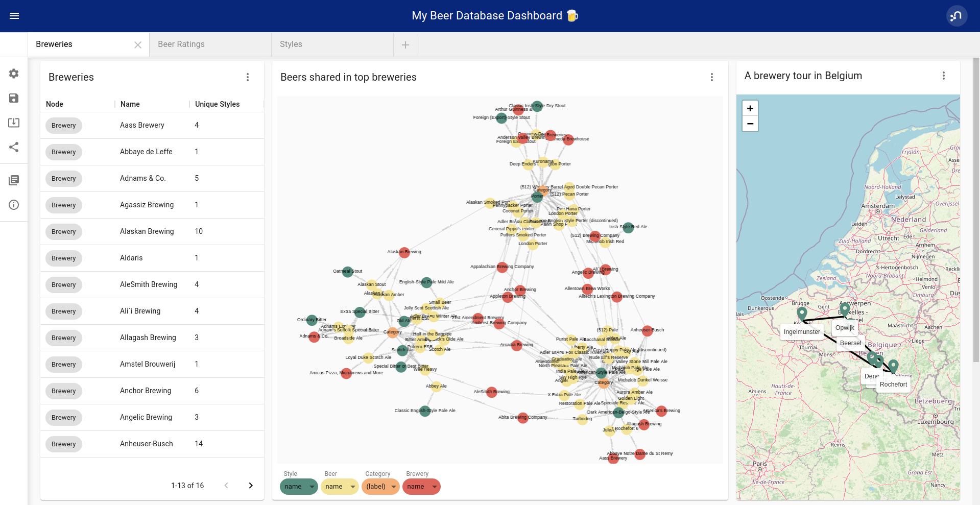Screen dimensions: 980x505
Task: Switch to the Styles tab
Action: (332, 44)
